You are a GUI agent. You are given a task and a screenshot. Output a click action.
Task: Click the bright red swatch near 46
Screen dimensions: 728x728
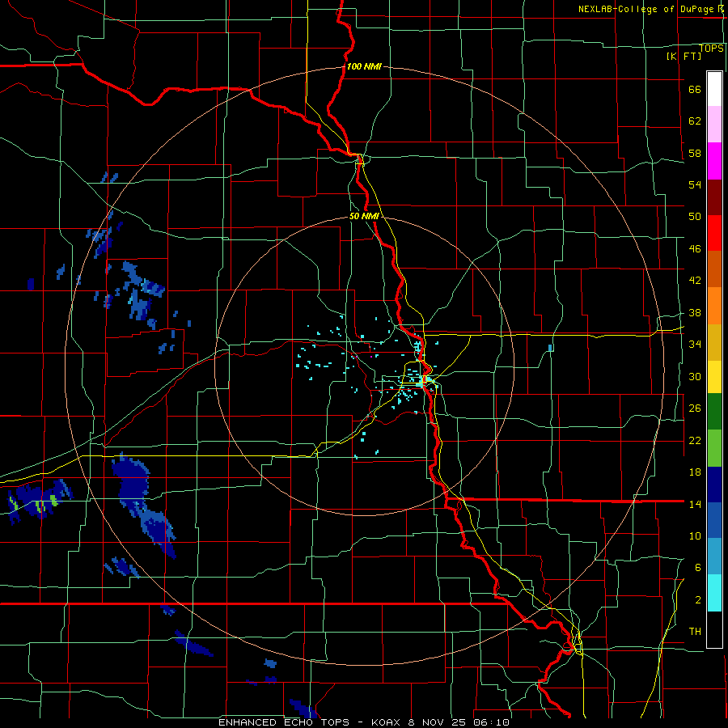click(714, 233)
